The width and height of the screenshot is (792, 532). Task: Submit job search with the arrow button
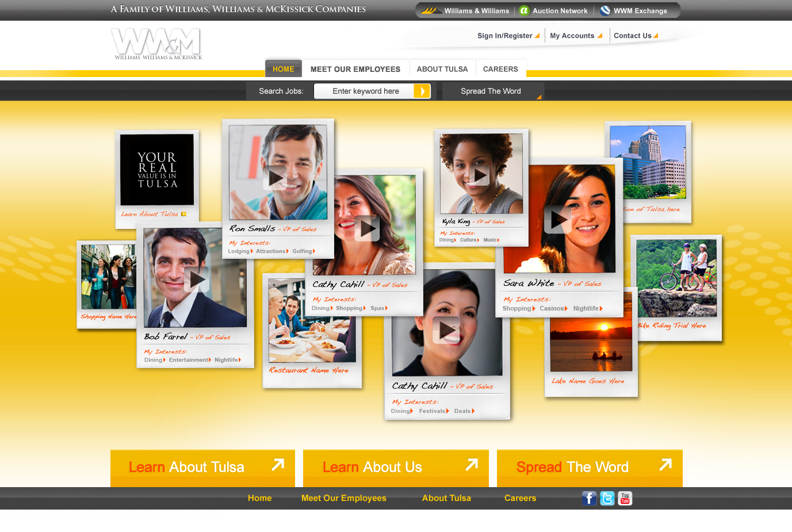[x=422, y=91]
